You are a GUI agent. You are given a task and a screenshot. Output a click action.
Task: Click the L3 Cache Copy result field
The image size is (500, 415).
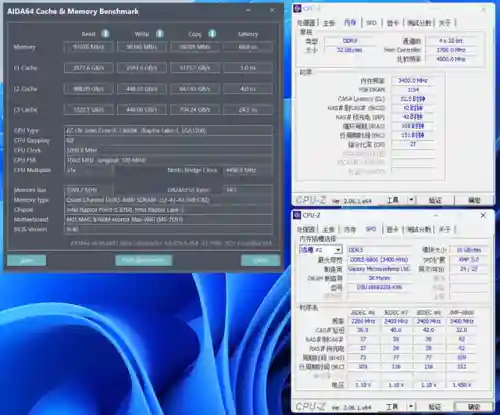pos(195,110)
